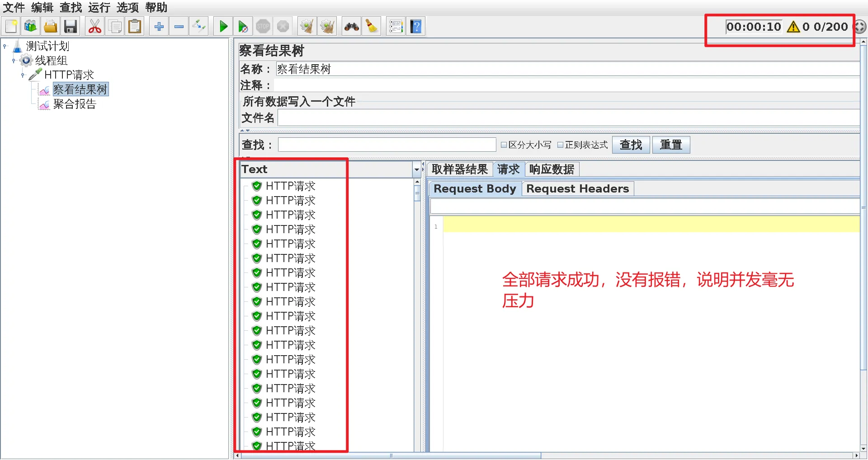Open the 运行 menu

(99, 8)
